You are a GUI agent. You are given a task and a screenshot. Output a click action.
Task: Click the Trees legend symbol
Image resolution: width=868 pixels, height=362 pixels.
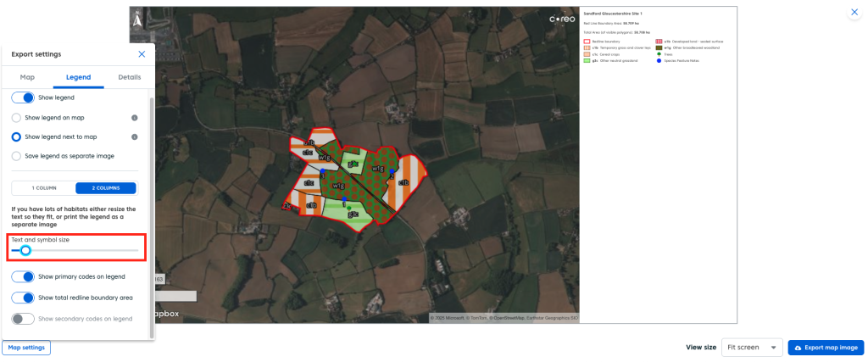659,54
